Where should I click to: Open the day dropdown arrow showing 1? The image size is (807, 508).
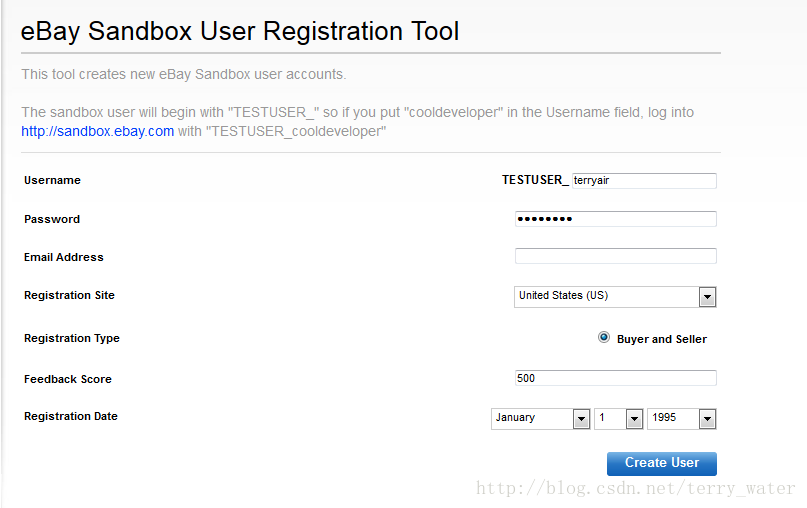click(634, 419)
